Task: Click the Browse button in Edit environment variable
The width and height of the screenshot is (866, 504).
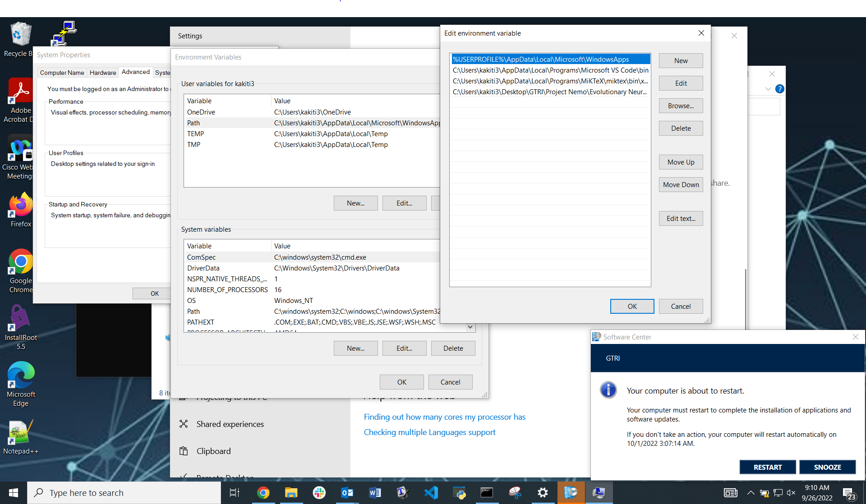Action: pyautogui.click(x=680, y=105)
